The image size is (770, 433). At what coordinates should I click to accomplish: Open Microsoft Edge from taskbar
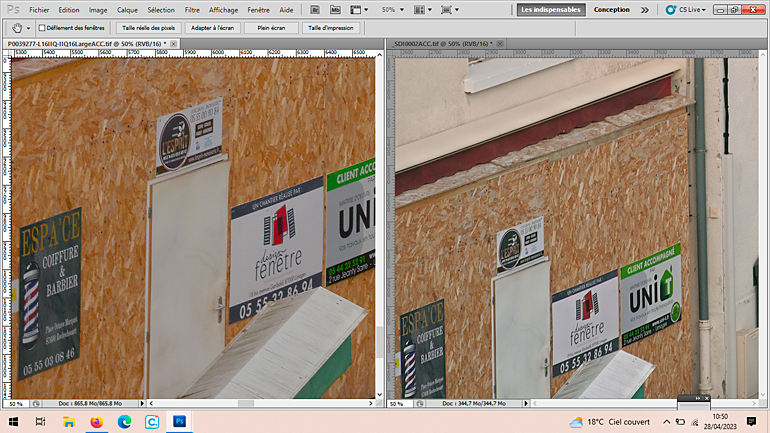[124, 422]
